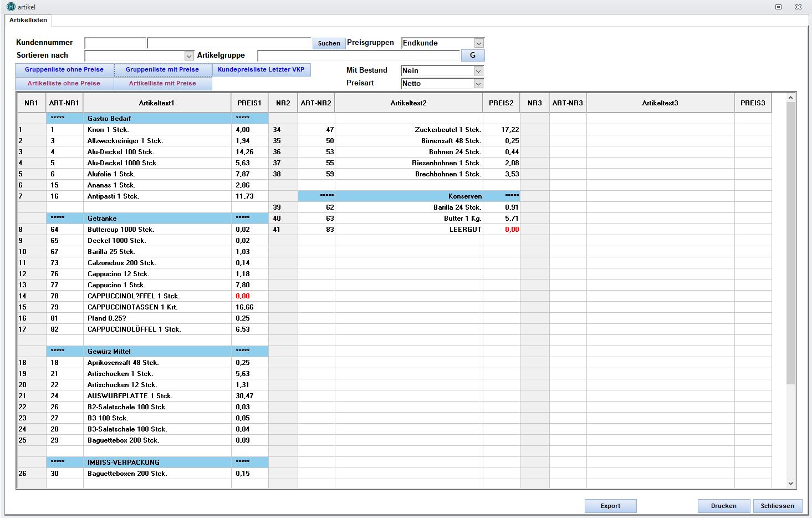This screenshot has width=812, height=518.
Task: Switch to the Artikellisten tab
Action: [x=28, y=20]
